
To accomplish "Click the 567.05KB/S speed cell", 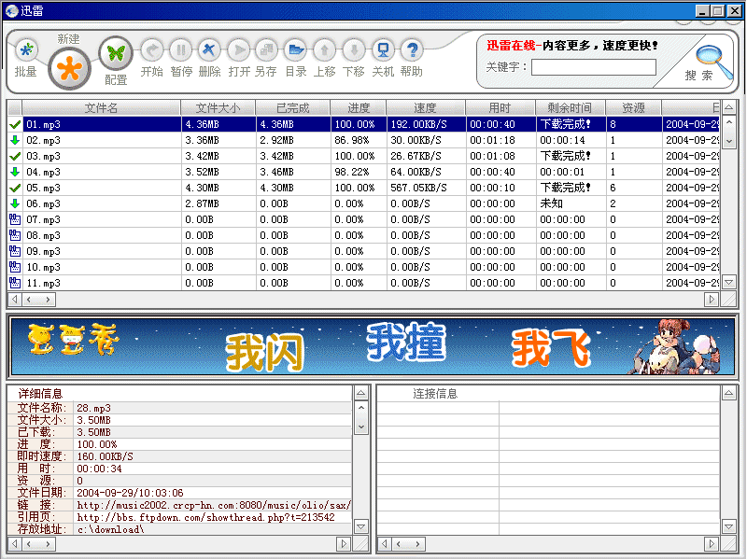I will (418, 189).
